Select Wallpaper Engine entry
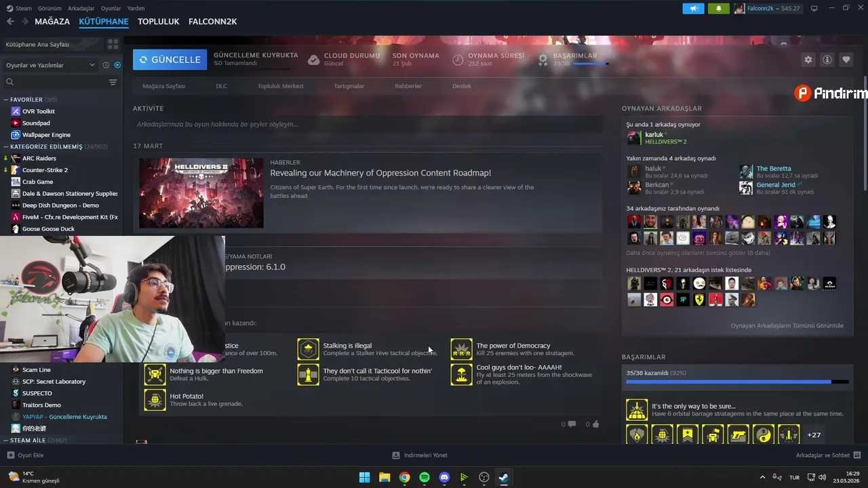Viewport: 868px width, 488px height. tap(46, 135)
